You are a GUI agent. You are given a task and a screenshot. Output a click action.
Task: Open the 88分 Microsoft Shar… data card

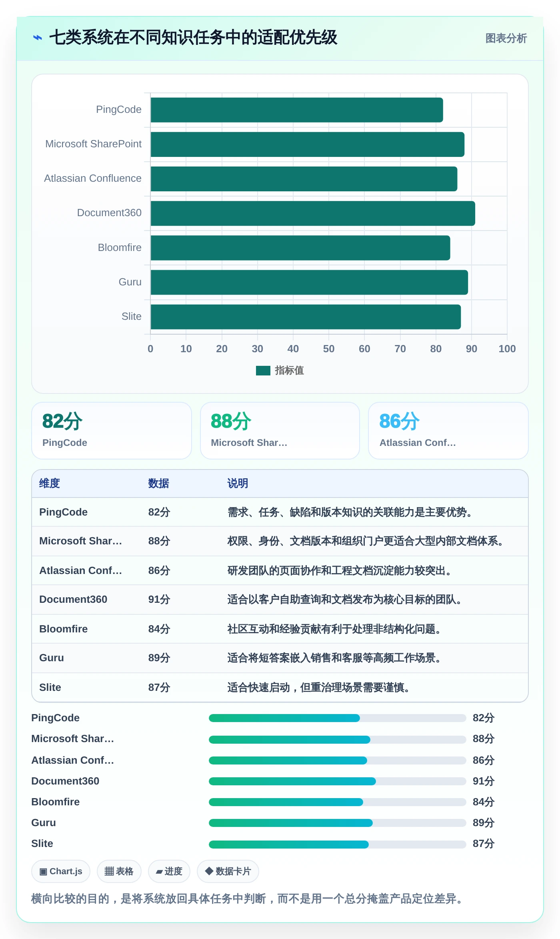point(280,431)
